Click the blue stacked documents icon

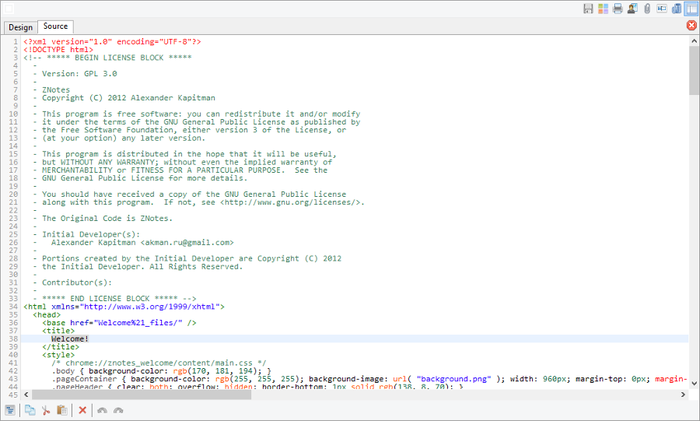tap(677, 8)
